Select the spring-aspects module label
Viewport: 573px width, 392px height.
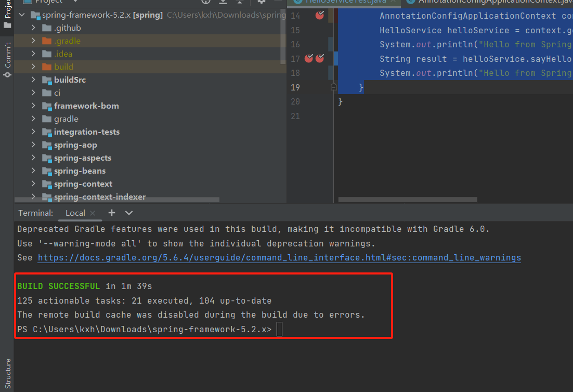pyautogui.click(x=83, y=158)
